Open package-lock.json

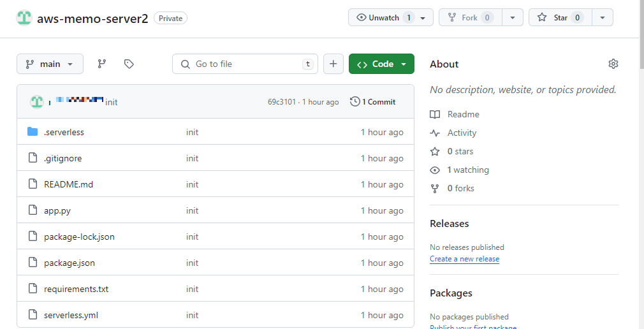pos(79,237)
